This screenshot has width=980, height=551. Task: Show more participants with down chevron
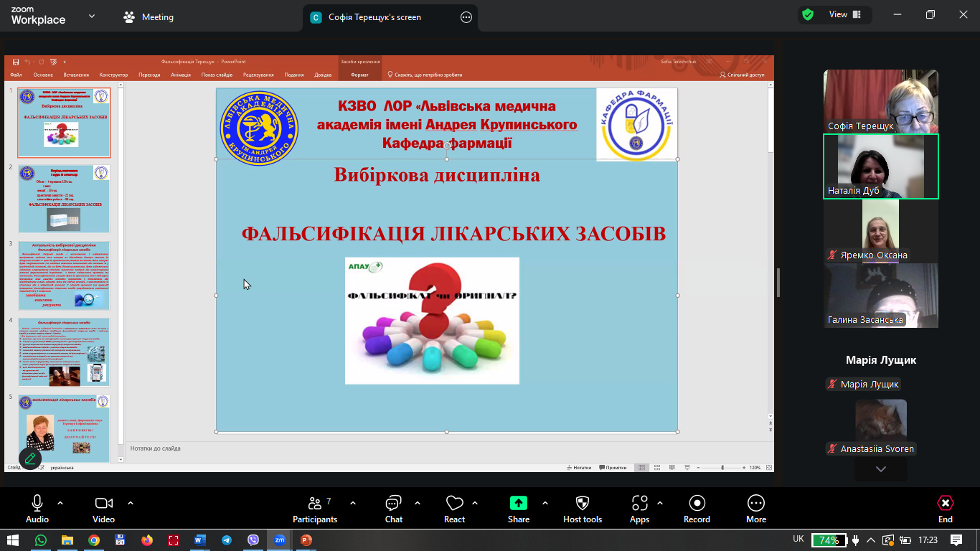tap(880, 469)
